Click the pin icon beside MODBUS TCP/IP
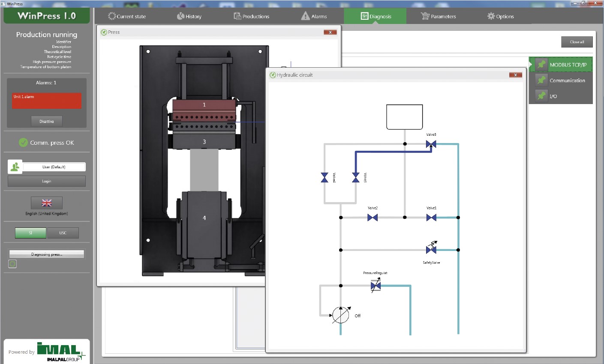The width and height of the screenshot is (604, 364). (x=541, y=65)
